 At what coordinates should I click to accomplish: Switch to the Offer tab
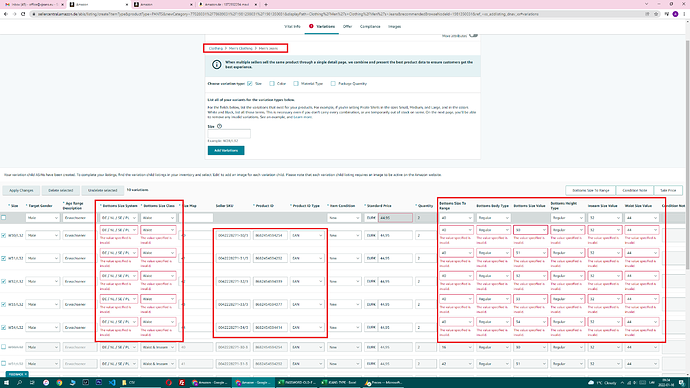pos(347,26)
